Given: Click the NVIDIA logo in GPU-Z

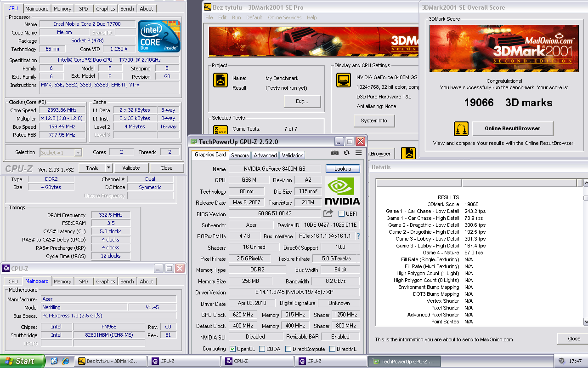Looking at the screenshot, I should [343, 190].
